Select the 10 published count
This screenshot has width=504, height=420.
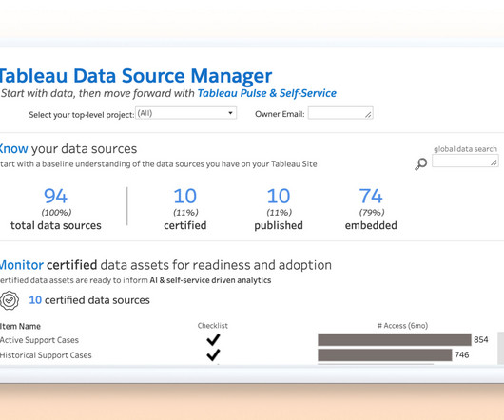(279, 196)
